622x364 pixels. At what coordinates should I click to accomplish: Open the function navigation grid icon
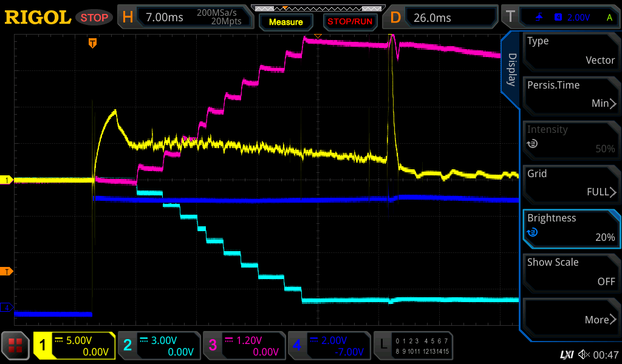pyautogui.click(x=16, y=346)
